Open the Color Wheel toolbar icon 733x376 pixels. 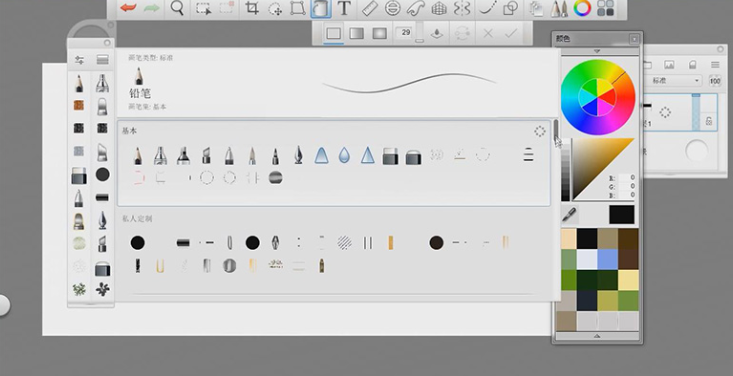582,8
